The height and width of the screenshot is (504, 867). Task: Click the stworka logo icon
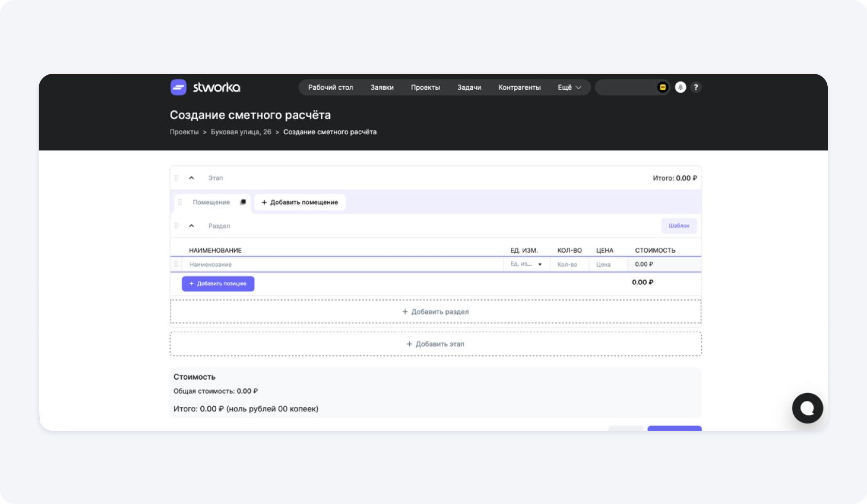tap(178, 87)
